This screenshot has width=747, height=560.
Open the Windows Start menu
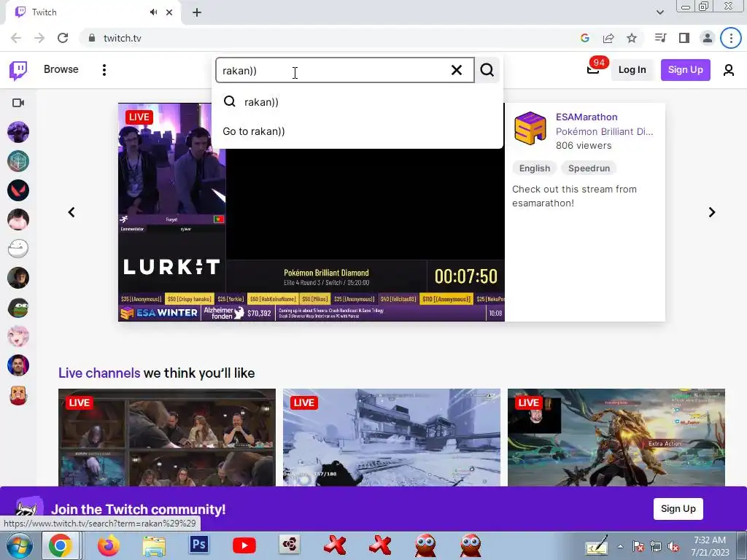(18, 545)
